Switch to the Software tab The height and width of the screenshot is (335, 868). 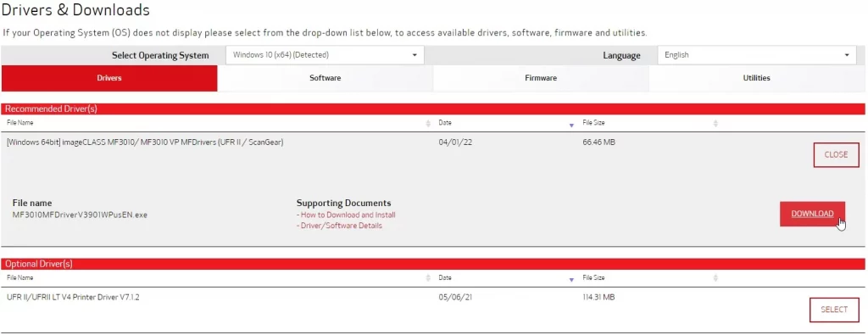[x=325, y=78]
